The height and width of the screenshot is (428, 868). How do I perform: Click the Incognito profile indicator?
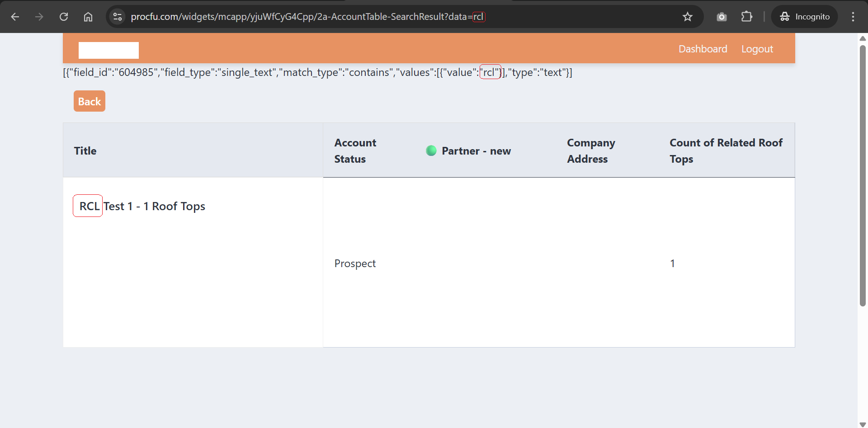[805, 17]
